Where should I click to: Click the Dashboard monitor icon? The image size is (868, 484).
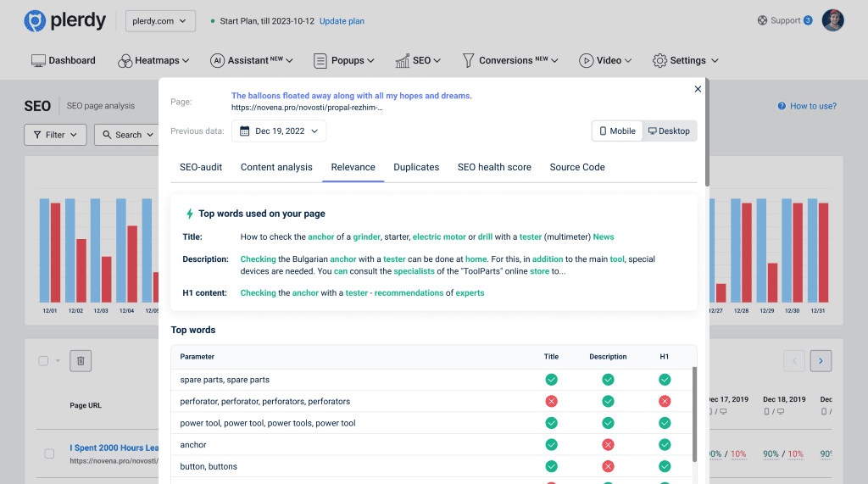coord(38,61)
